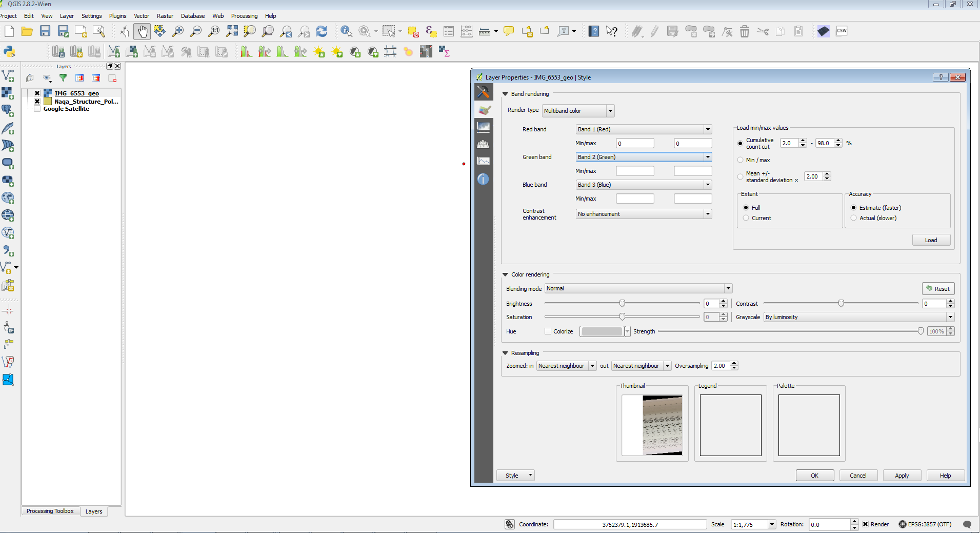Click the Zoom In magnifier icon
Image resolution: width=980 pixels, height=533 pixels.
tap(177, 31)
